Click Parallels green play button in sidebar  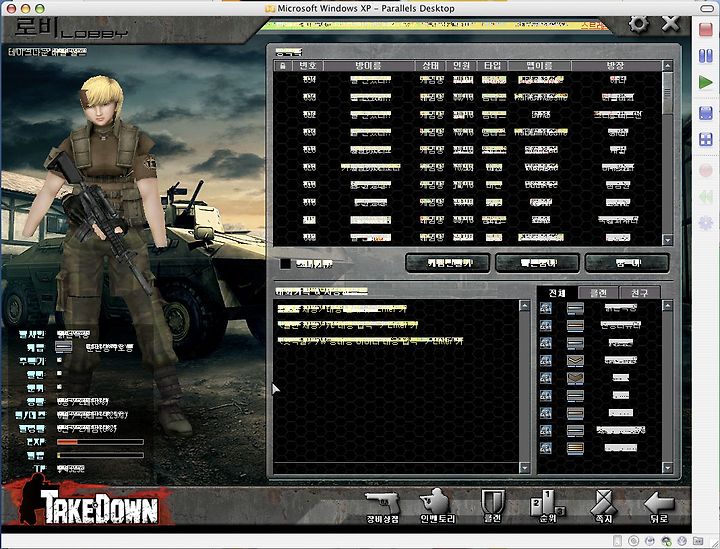coord(706,83)
